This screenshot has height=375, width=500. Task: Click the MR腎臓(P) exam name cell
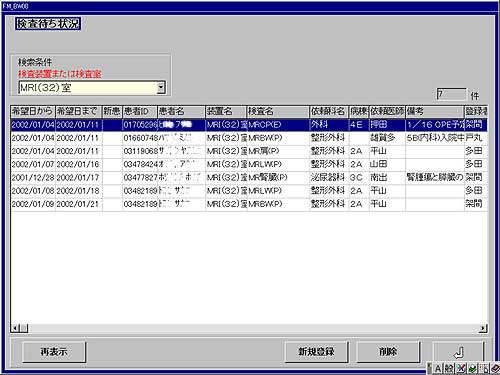278,178
